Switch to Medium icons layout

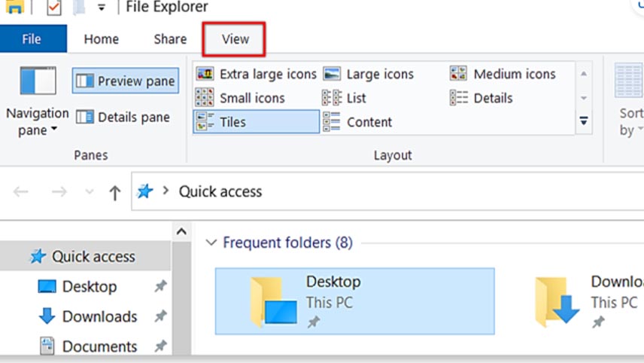pyautogui.click(x=503, y=74)
